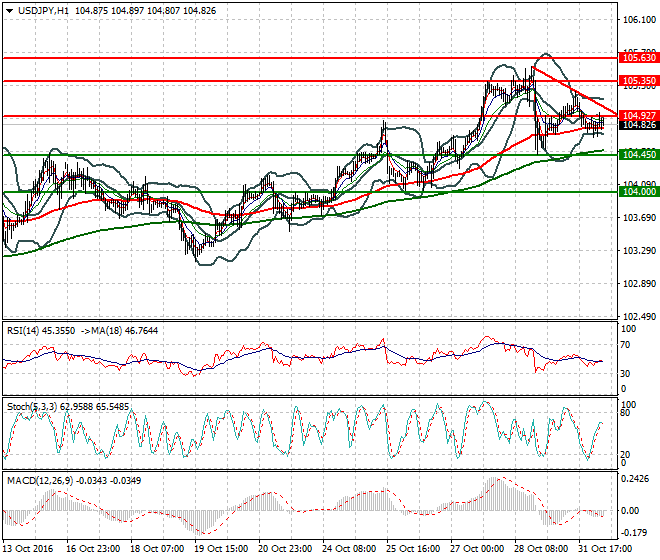
Task: Click the 105.350 resistance price label
Action: [x=639, y=80]
